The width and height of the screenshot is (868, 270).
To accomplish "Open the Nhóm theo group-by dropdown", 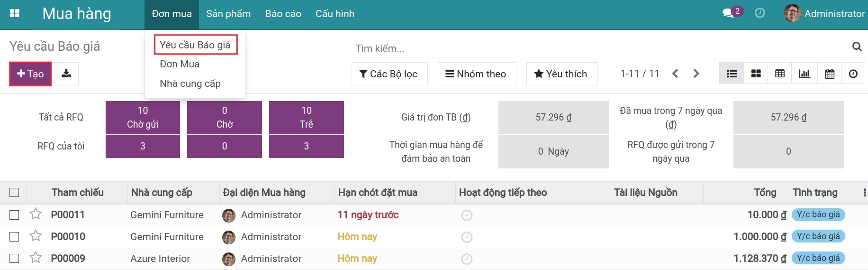I will point(477,74).
